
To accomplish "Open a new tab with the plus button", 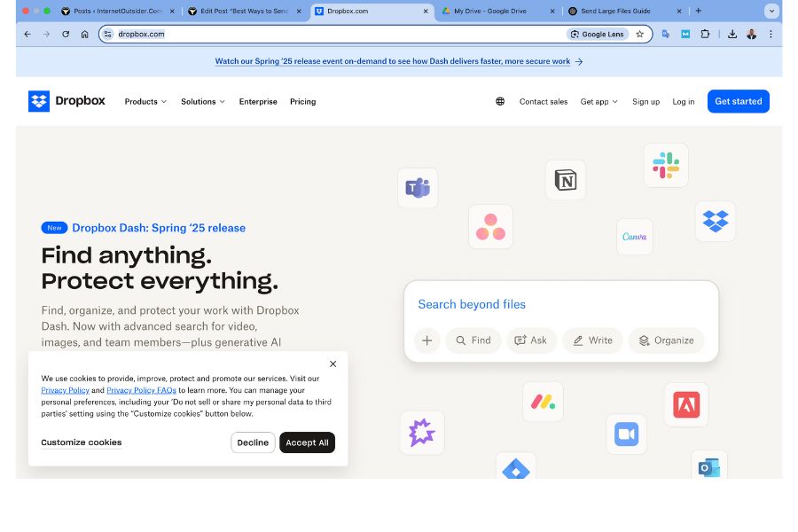I will click(x=699, y=11).
